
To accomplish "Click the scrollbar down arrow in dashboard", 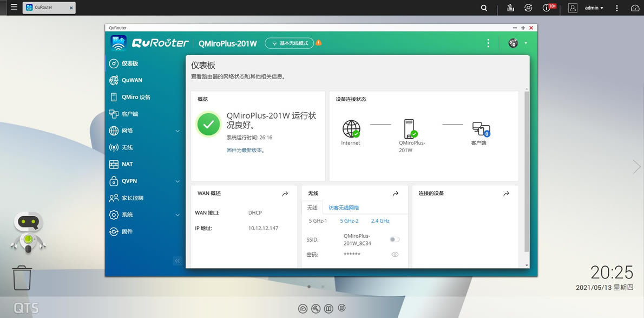I will [527, 265].
